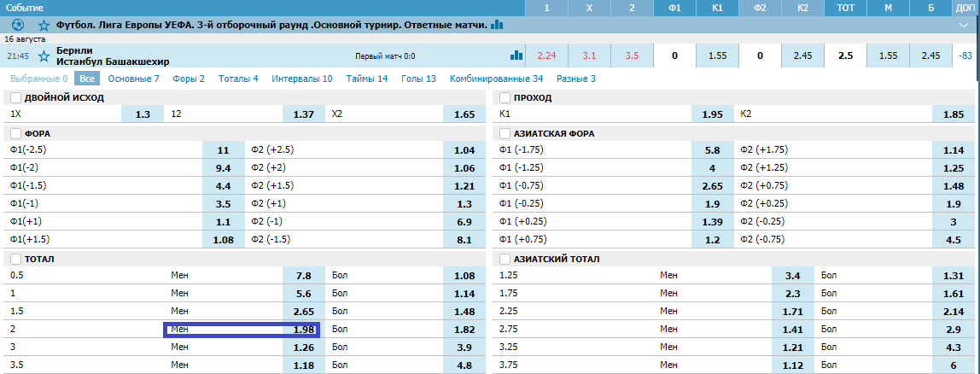This screenshot has width=980, height=374.
Task: Favorite the Europa League tournament star
Action: click(x=44, y=26)
